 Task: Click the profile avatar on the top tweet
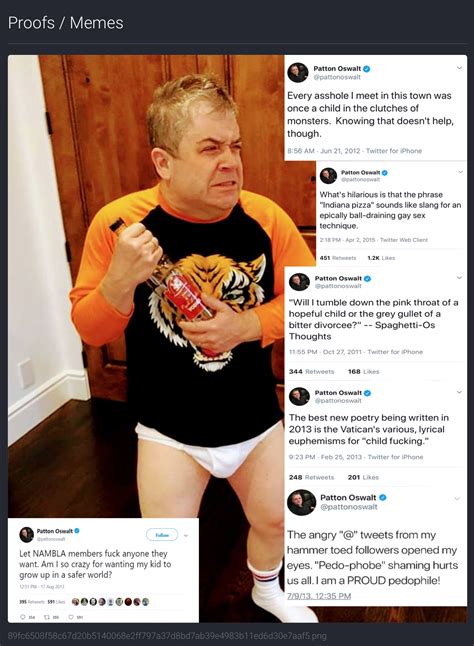[298, 73]
